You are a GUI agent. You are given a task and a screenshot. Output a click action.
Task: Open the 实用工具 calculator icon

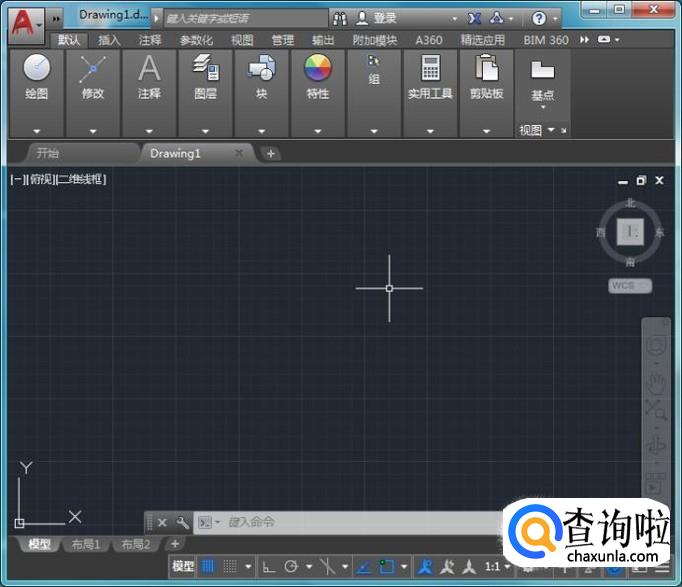[430, 68]
